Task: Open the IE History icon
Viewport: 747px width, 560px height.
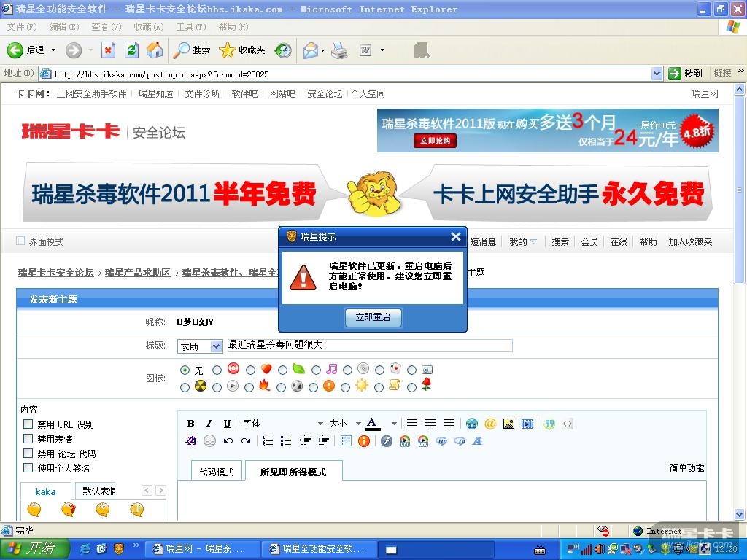Action: 284,50
